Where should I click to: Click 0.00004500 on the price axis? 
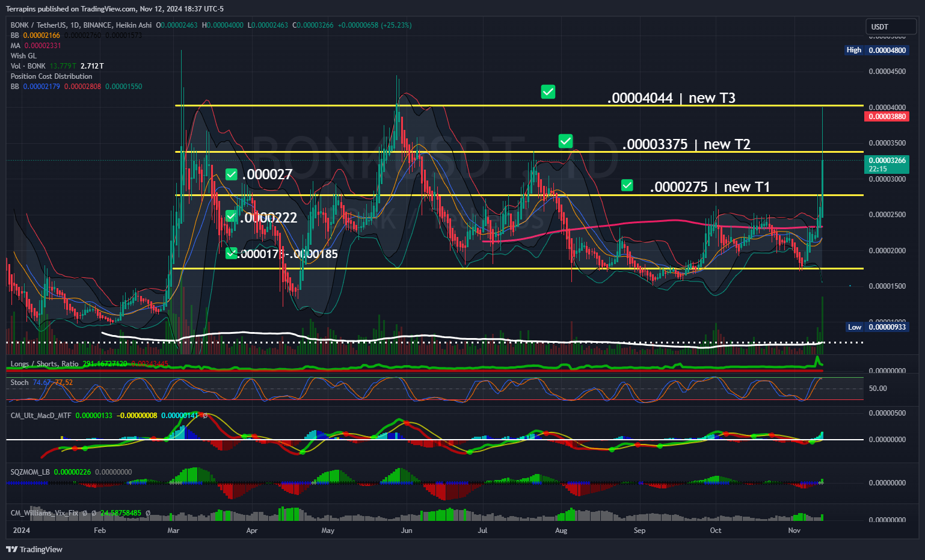click(x=887, y=72)
